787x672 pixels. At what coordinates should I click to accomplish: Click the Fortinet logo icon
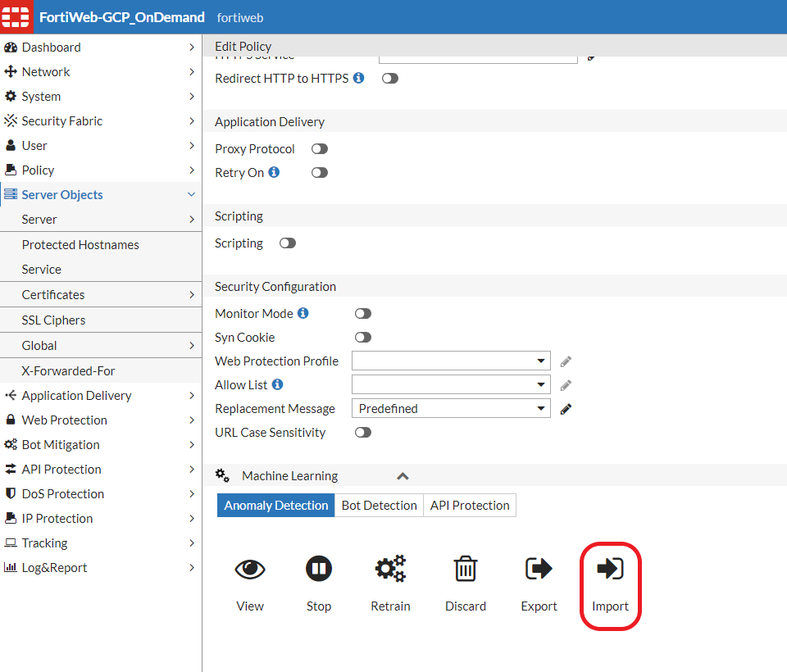[16, 17]
